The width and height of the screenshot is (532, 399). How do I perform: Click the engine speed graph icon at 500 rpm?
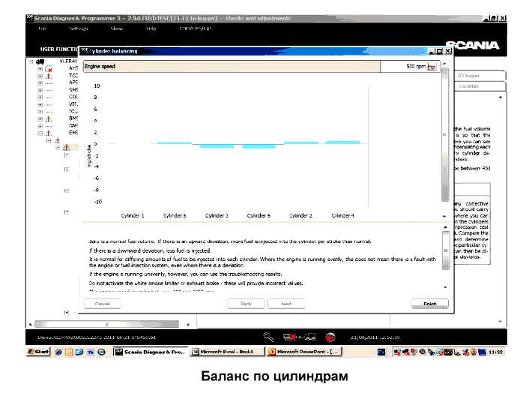coord(432,67)
